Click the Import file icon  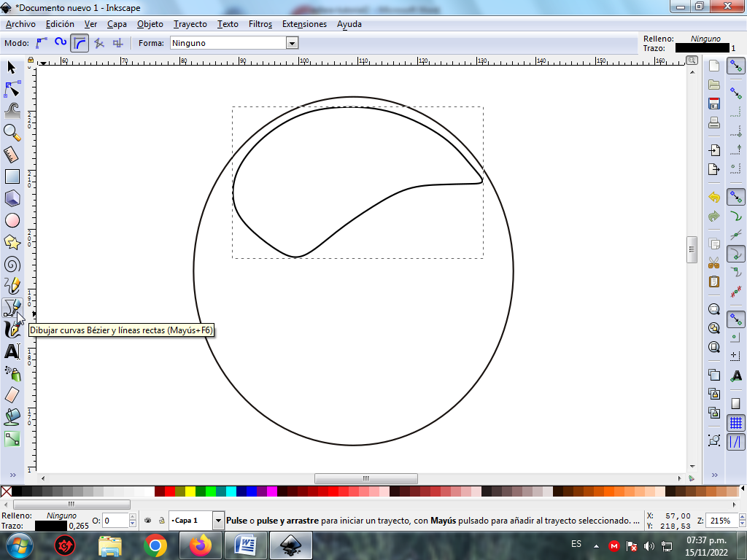[x=713, y=150]
